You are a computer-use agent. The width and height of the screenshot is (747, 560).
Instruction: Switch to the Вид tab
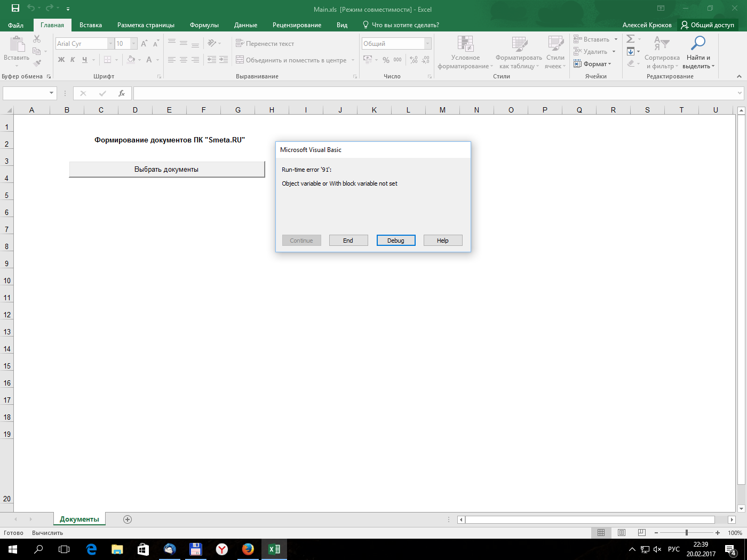coord(342,25)
